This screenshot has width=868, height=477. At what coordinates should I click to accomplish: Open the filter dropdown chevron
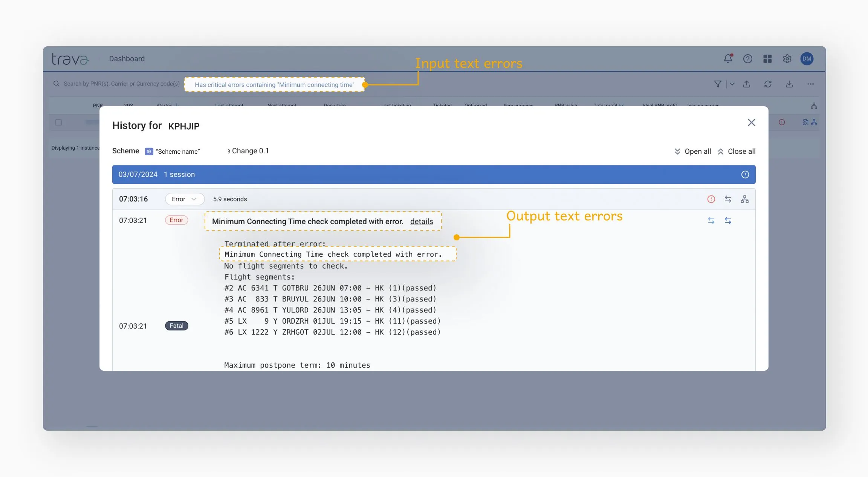point(732,84)
